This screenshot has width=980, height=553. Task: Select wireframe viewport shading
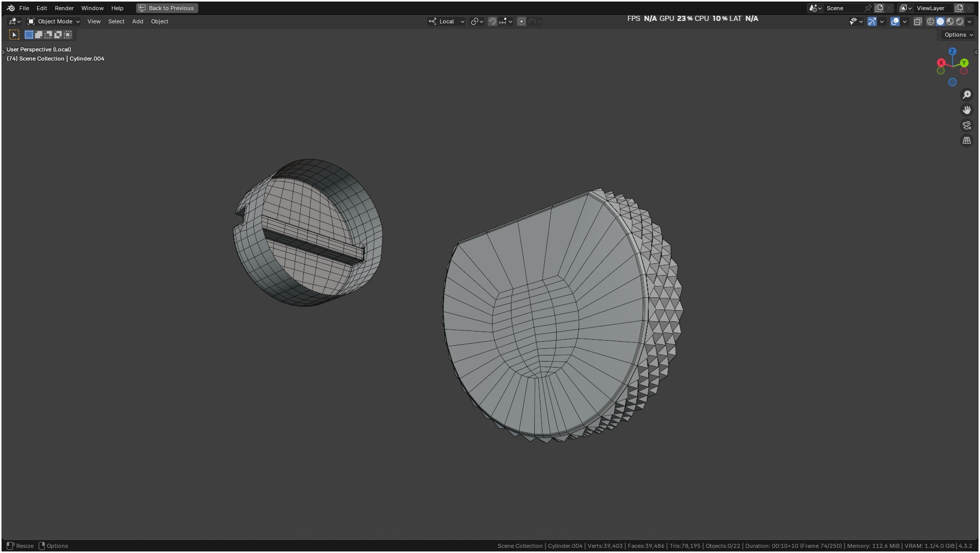point(930,21)
